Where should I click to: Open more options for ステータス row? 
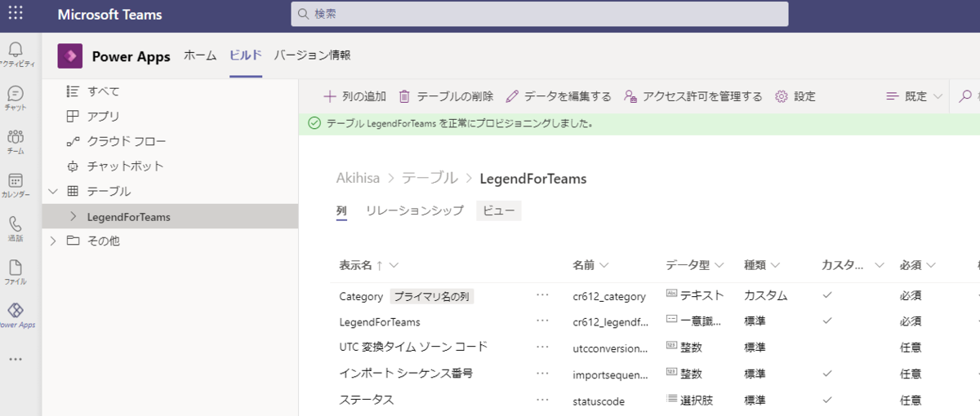click(x=542, y=399)
